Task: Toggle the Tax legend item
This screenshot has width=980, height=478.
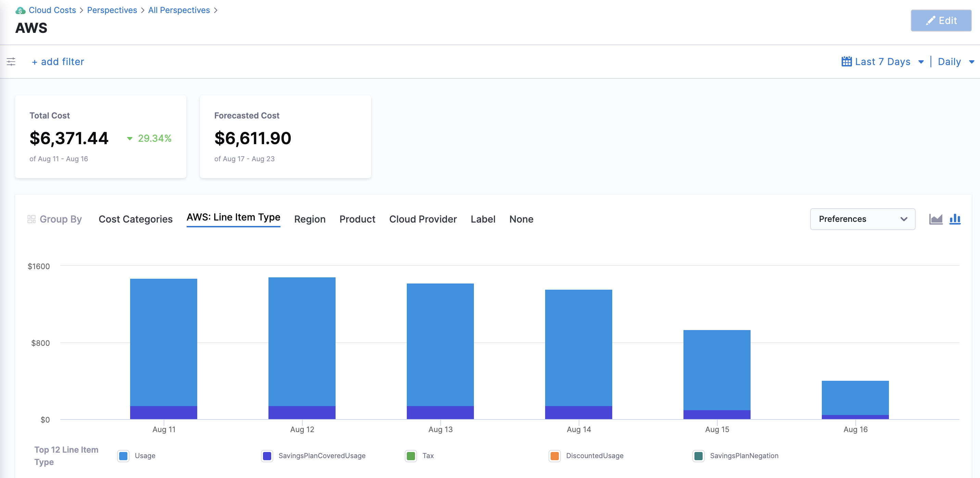Action: tap(419, 455)
